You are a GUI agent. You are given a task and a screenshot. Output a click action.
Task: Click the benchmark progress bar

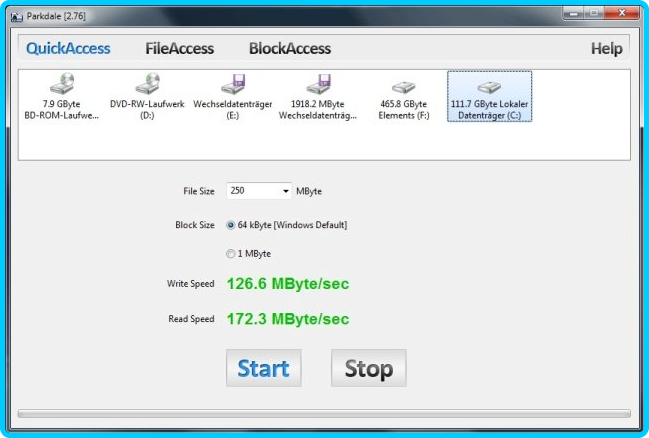324,414
